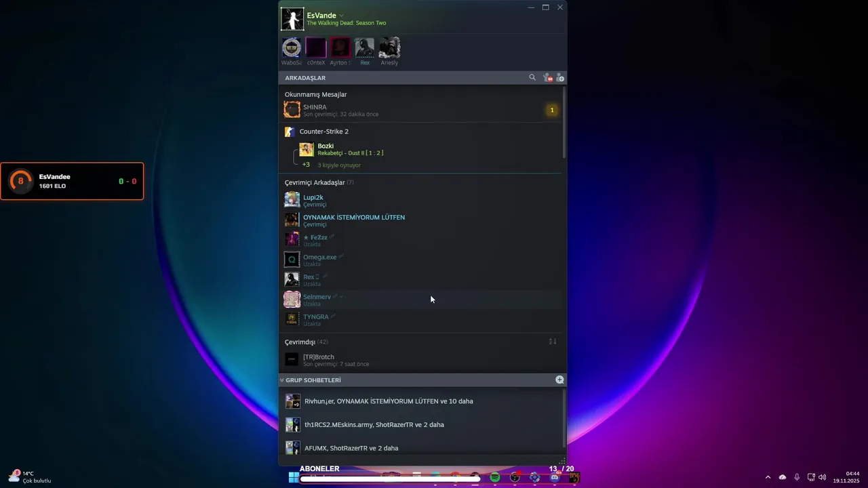This screenshot has height=488, width=868.
Task: Open Discord from the taskbar
Action: click(x=555, y=477)
